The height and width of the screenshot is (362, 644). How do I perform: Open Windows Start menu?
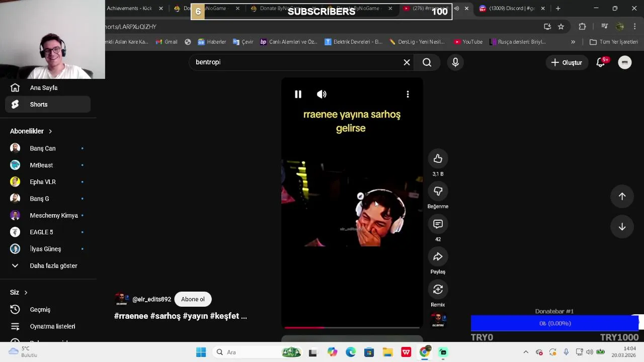pyautogui.click(x=201, y=352)
